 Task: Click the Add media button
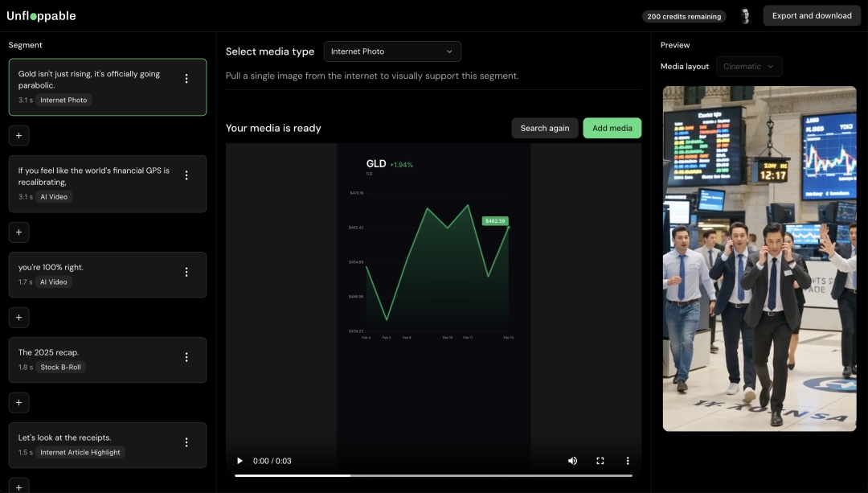(x=612, y=128)
